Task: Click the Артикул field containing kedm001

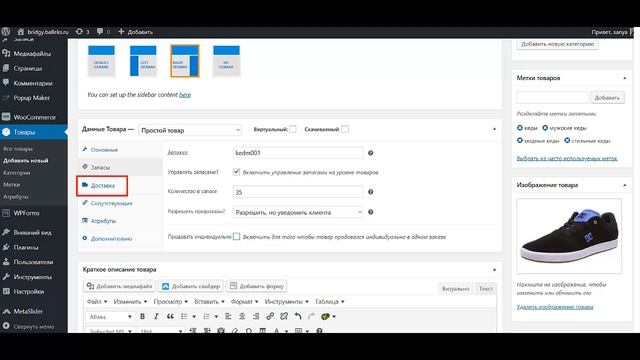Action: (298, 153)
